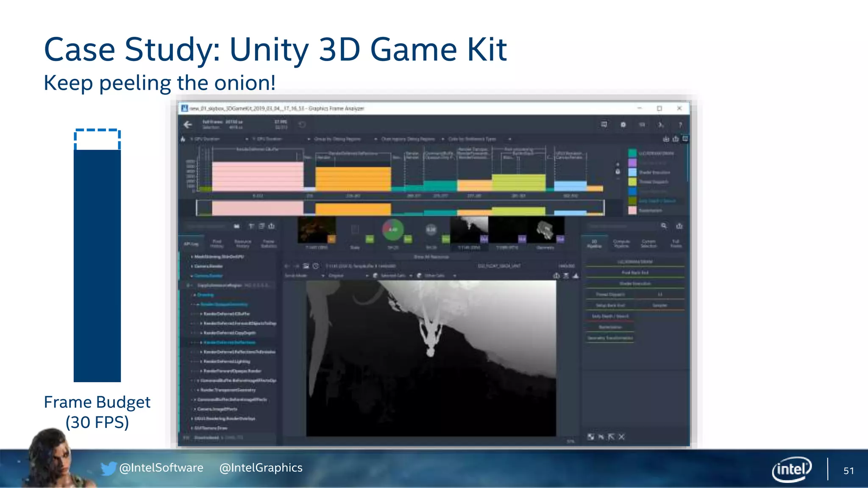The height and width of the screenshot is (488, 868).
Task: Click the back arrow in Graphics Frame Analyzer
Action: click(188, 125)
